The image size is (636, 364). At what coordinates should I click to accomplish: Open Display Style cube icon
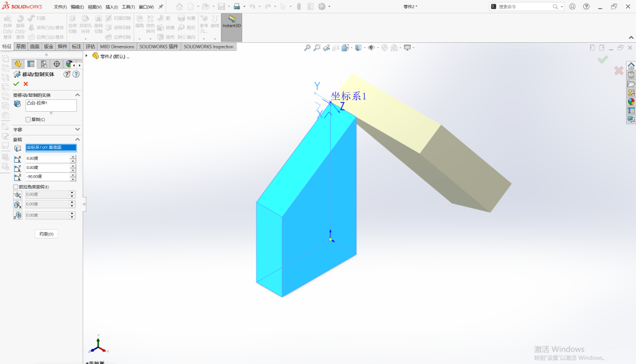pyautogui.click(x=358, y=48)
